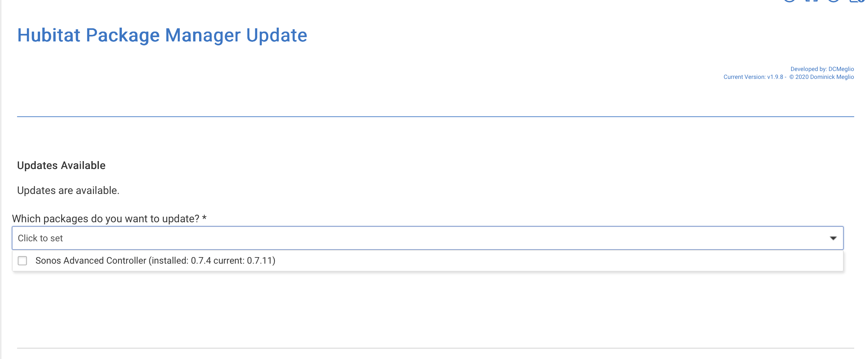868x359 pixels.
Task: Click the Hubitat Package Manager Update title
Action: click(x=162, y=35)
